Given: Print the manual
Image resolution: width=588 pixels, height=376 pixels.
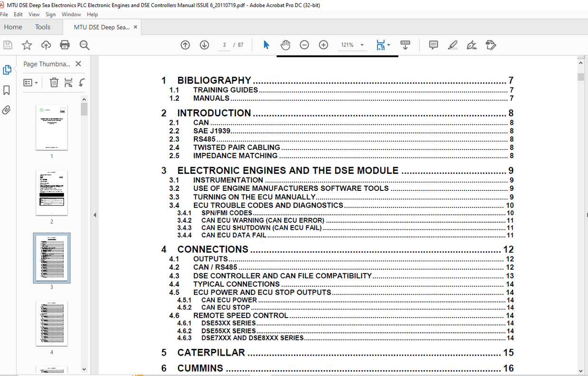Looking at the screenshot, I should coord(65,45).
